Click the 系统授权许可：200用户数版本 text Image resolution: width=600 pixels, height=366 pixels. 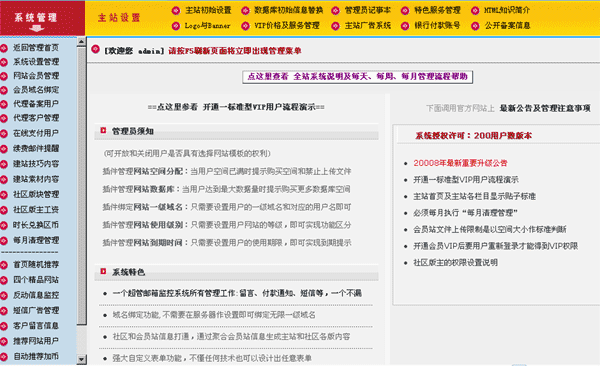pos(474,136)
